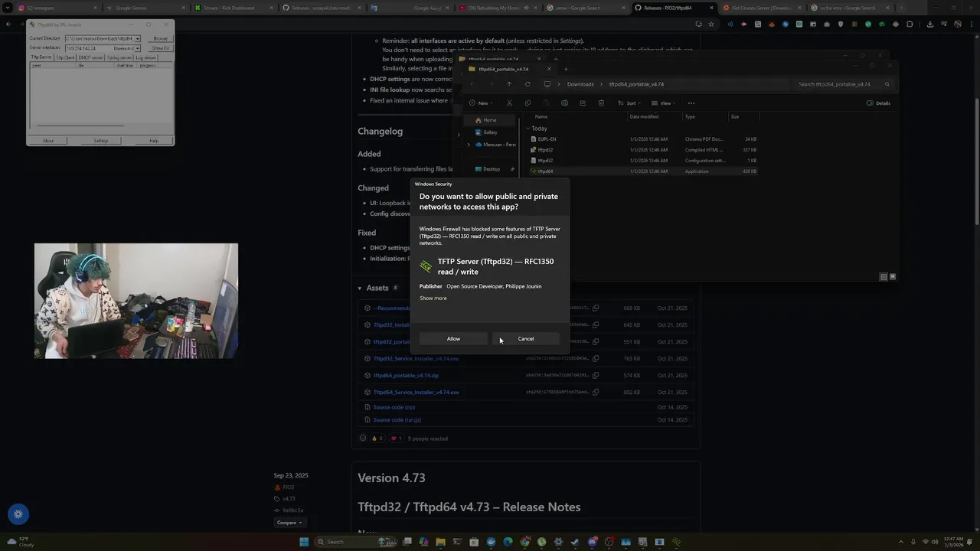Click the Show Dir button in Tftpd64

(160, 48)
